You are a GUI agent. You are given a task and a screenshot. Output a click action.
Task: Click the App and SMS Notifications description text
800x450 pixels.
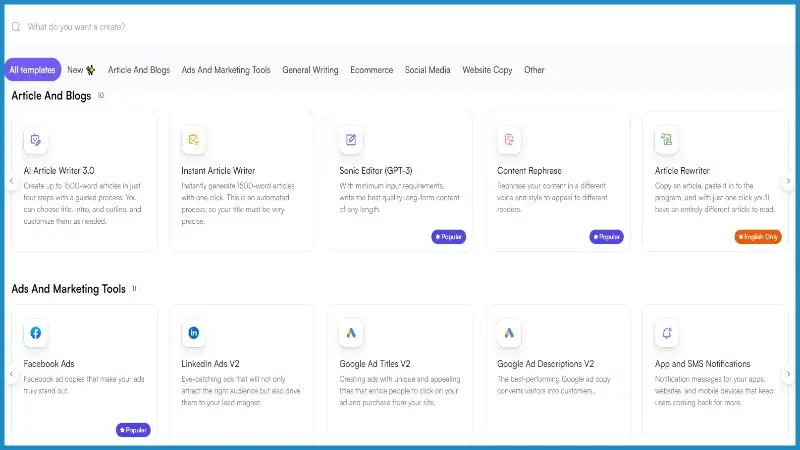pyautogui.click(x=714, y=391)
